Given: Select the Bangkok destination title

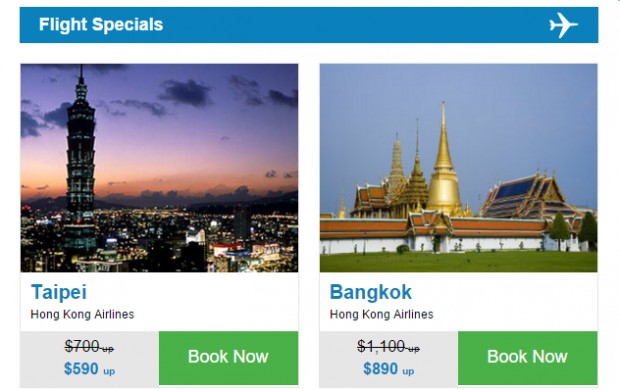Looking at the screenshot, I should (371, 292).
